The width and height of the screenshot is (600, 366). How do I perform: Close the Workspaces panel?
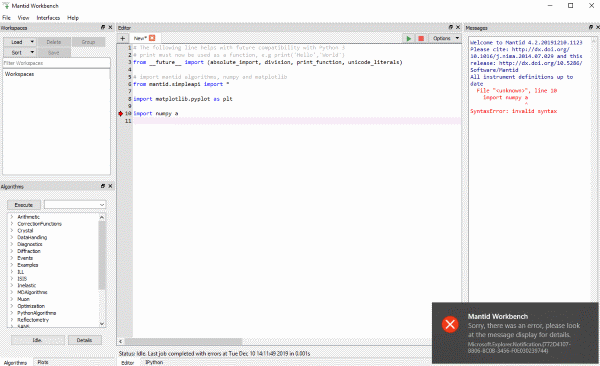(110, 27)
